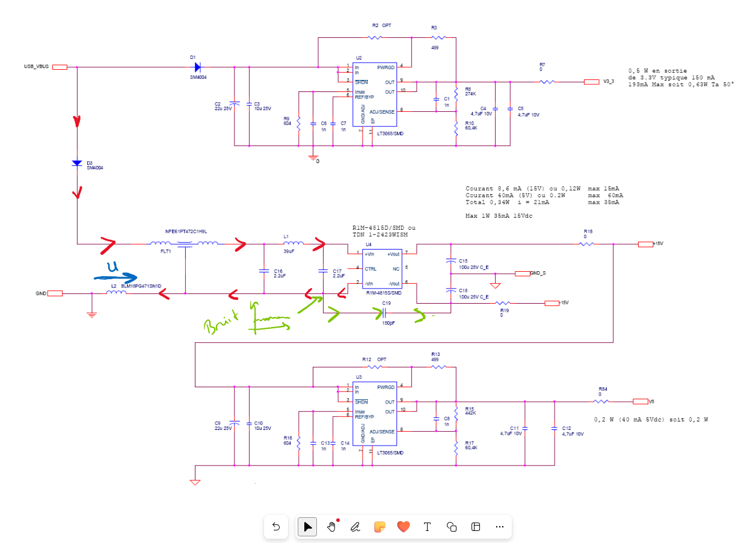Click the C19 capacitor designator
Screen dimensions: 756x543
[x=386, y=302]
